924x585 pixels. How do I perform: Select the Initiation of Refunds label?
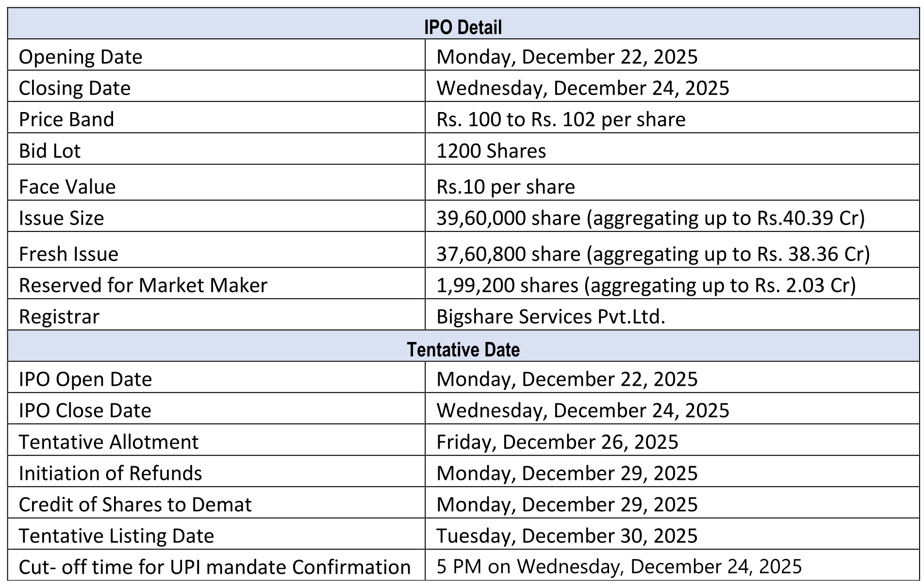click(x=110, y=473)
